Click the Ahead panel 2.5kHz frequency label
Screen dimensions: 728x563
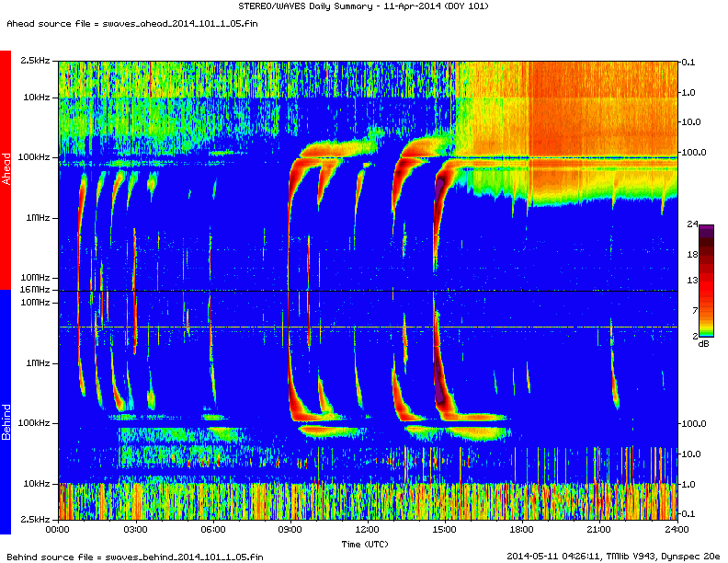(x=35, y=61)
